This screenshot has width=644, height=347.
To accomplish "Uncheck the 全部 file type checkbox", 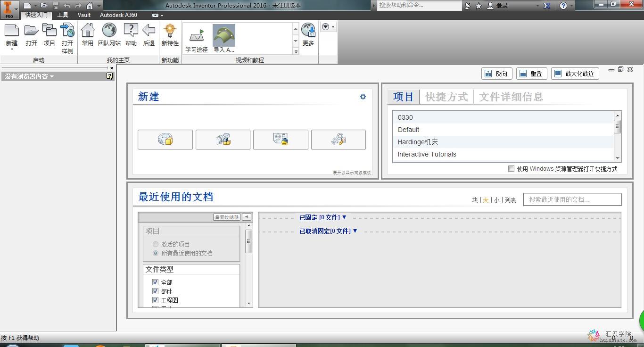I will click(155, 282).
